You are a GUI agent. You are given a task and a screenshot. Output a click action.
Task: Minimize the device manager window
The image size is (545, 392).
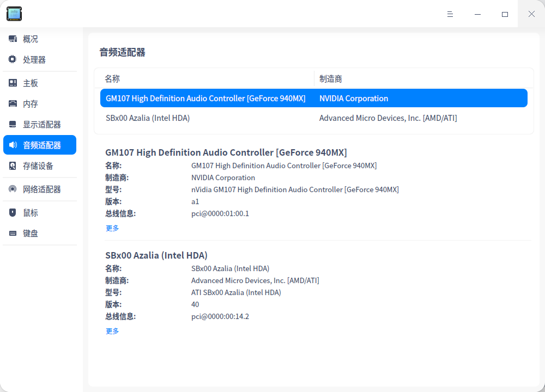(x=477, y=14)
